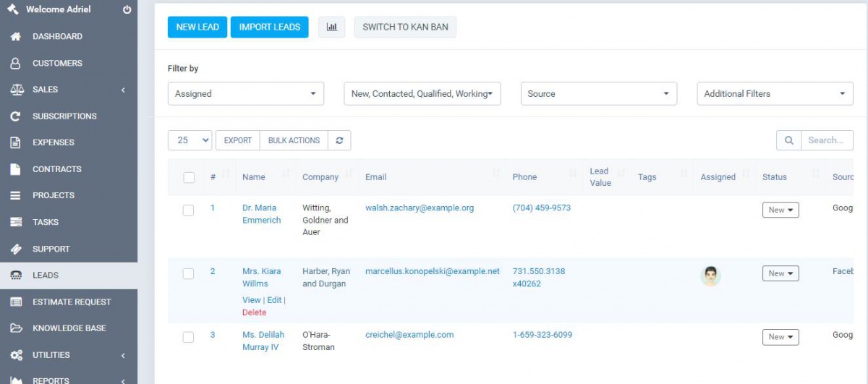The image size is (868, 384).
Task: Open status dropdown for Mrs. Kiara Willms
Action: (780, 273)
